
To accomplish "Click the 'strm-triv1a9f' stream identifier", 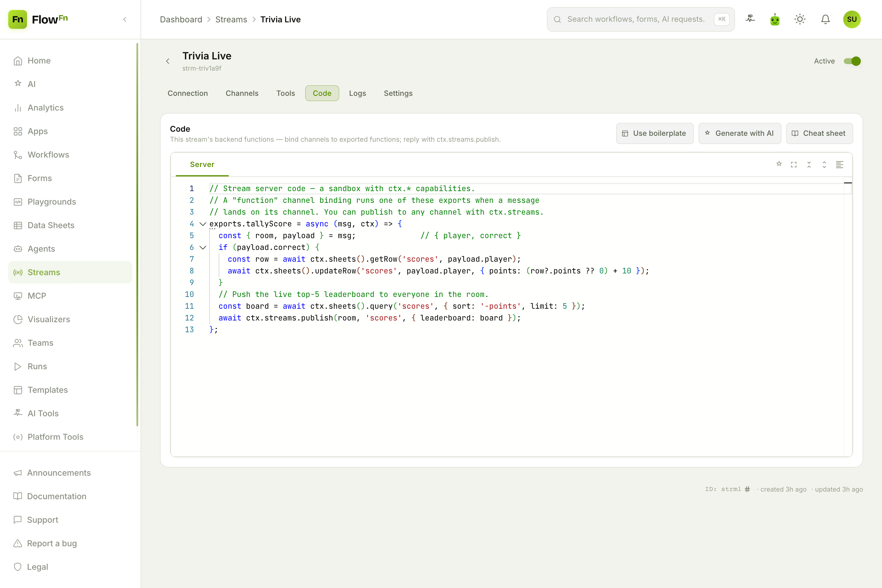I will [202, 68].
